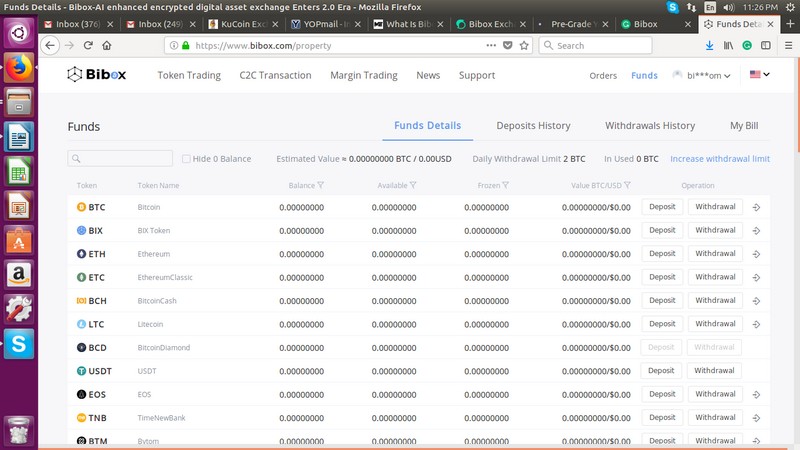Click the BCD coin icon
This screenshot has width=800, height=450.
pyautogui.click(x=81, y=347)
